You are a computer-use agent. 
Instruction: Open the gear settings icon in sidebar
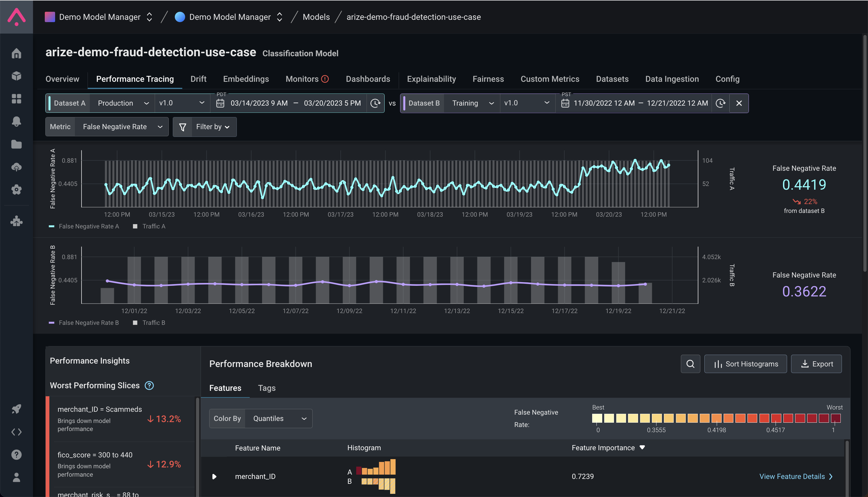[x=16, y=189]
